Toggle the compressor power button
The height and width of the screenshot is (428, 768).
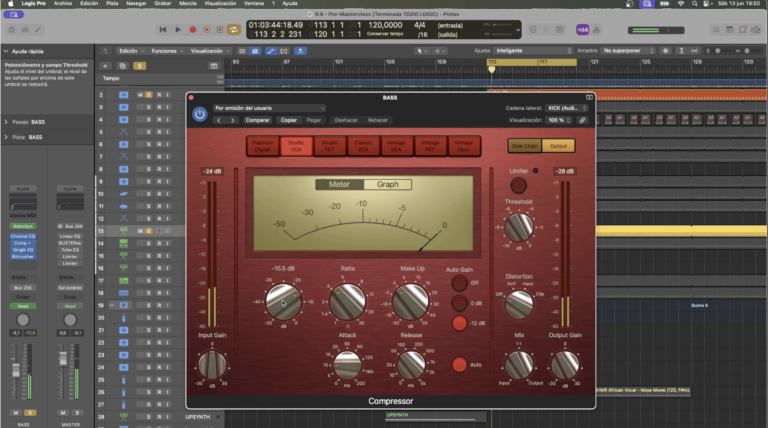[199, 115]
